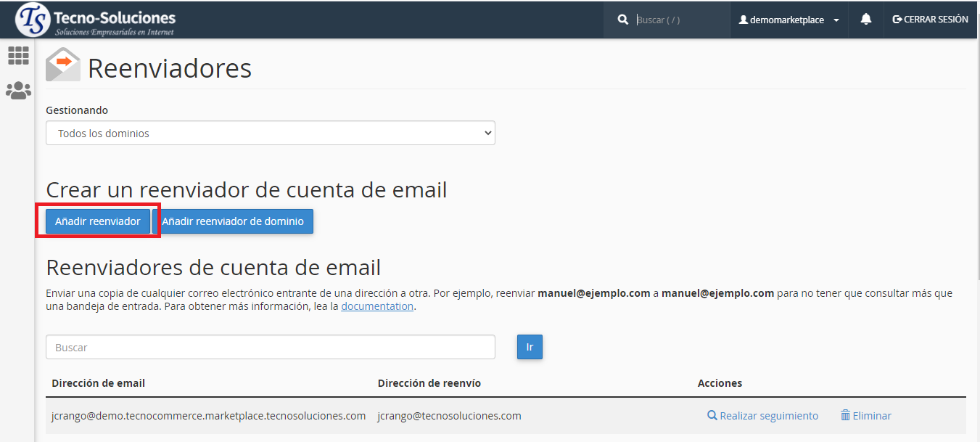Image resolution: width=980 pixels, height=442 pixels.
Task: Click the Ir button beside the search box
Action: point(530,347)
